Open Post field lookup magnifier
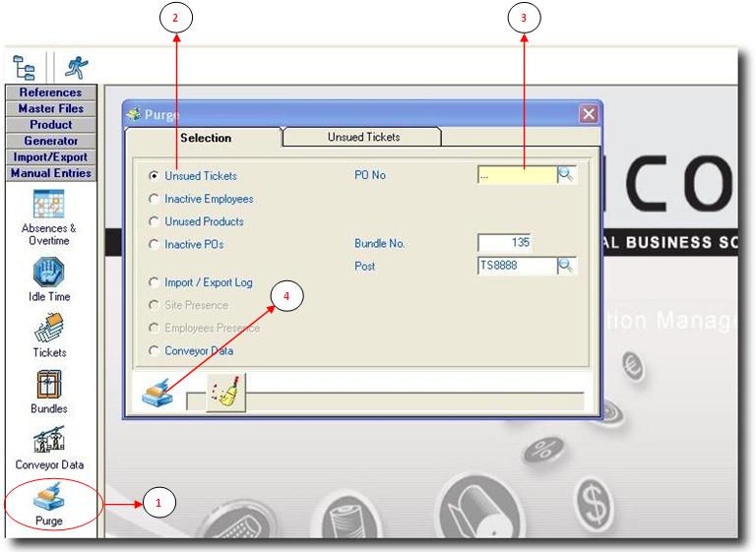The height and width of the screenshot is (552, 756). tap(567, 266)
